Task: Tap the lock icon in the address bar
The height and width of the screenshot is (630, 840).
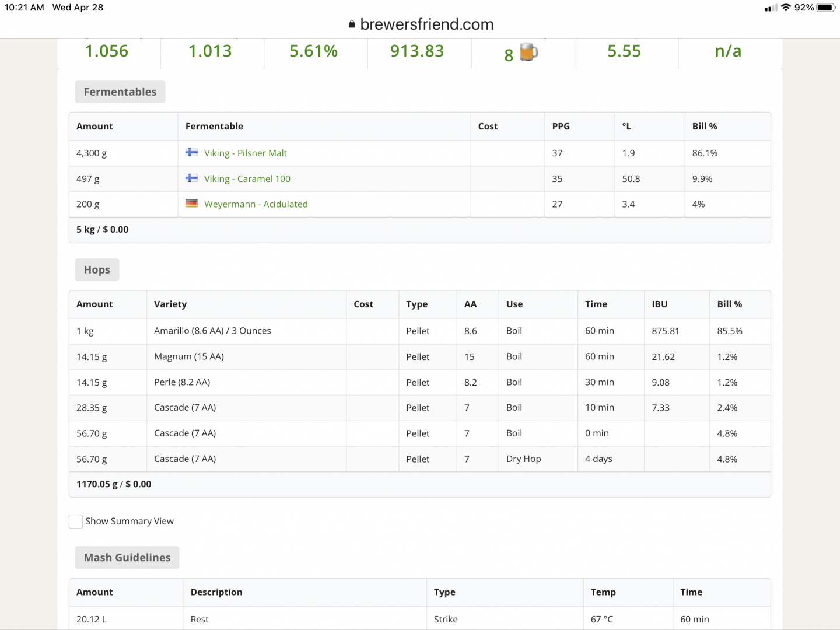Action: tap(352, 24)
